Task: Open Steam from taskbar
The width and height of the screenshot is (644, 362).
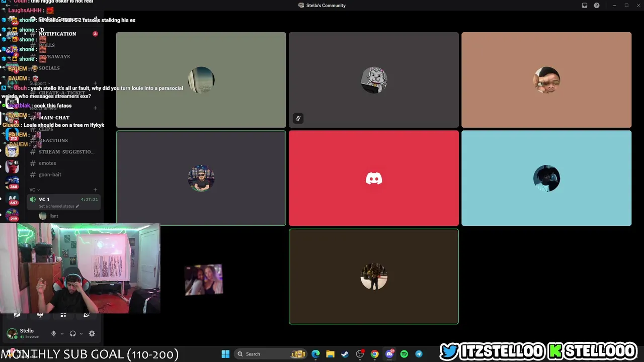Action: 345,354
